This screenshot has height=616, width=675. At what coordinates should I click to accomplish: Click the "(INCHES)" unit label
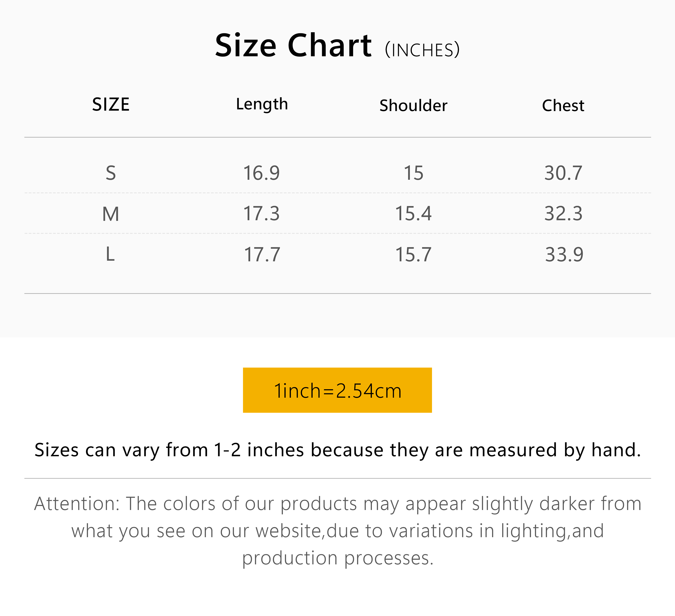(422, 50)
